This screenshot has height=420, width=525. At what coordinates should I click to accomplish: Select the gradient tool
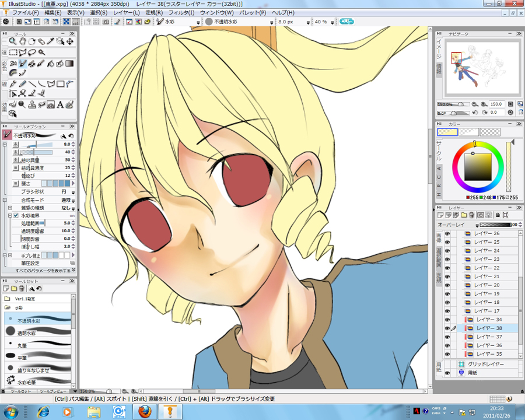[x=69, y=64]
